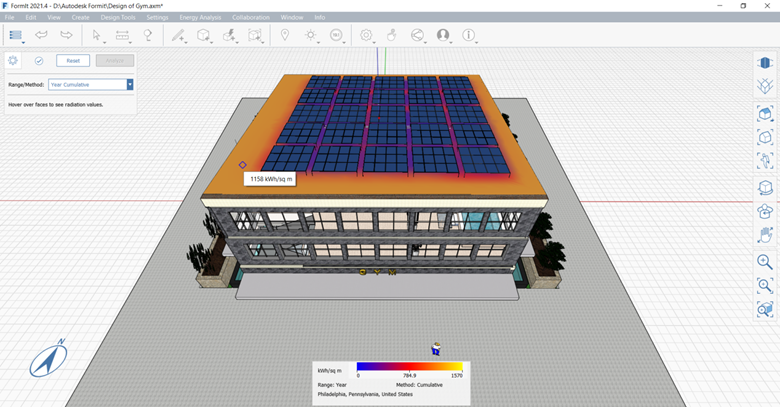This screenshot has height=407, width=780.
Task: Expand arrow beside the Group tool
Action: click(x=262, y=43)
